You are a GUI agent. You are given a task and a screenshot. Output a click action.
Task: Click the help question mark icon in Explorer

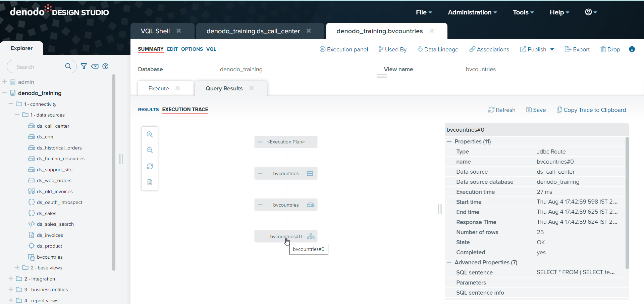[105, 66]
